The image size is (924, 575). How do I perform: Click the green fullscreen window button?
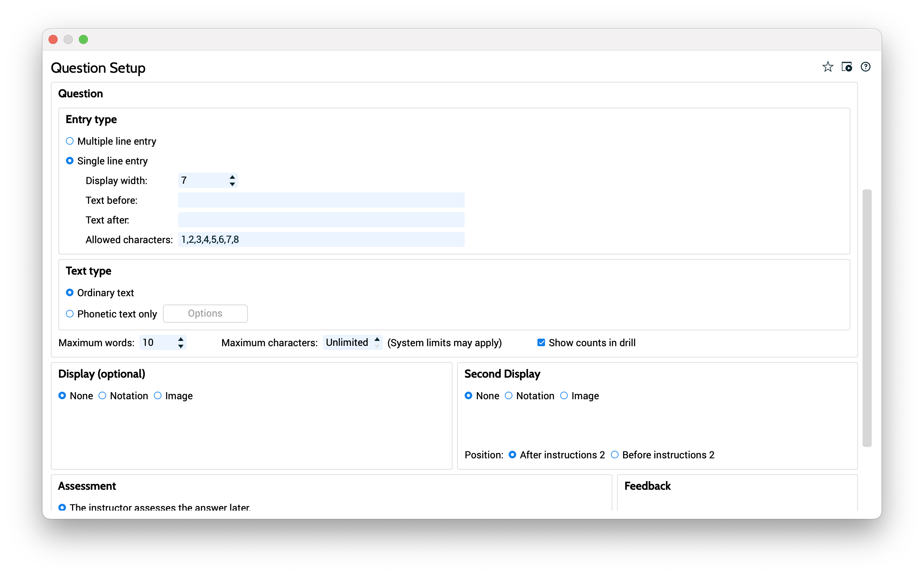click(83, 39)
